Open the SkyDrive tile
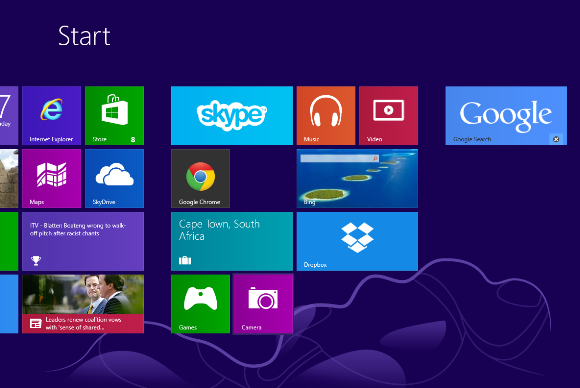The width and height of the screenshot is (580, 388). (114, 178)
